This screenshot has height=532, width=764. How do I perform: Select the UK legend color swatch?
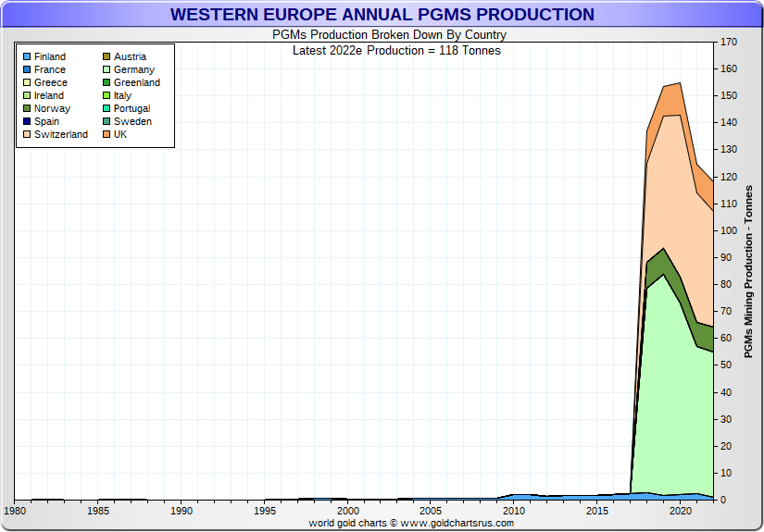(106, 135)
